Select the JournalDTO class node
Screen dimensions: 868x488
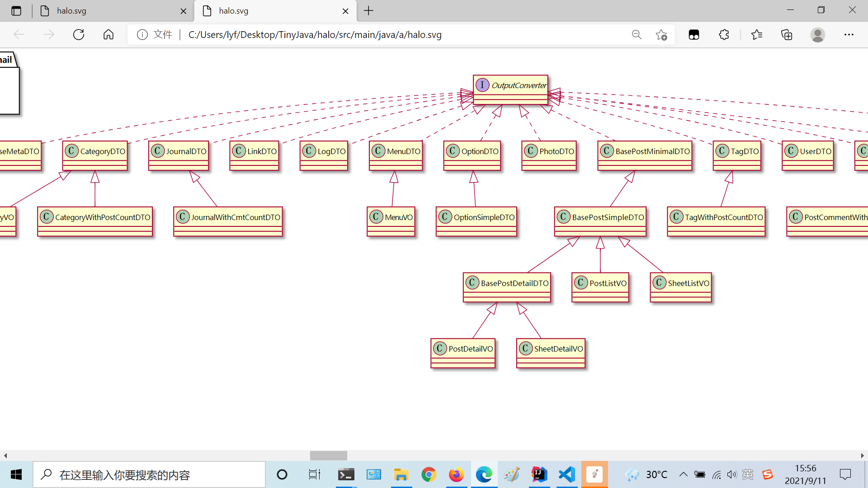179,155
